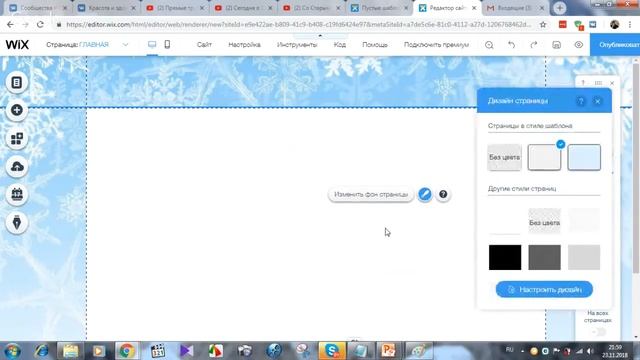Click the black help icon near page background button
640x360 pixels.
click(443, 194)
